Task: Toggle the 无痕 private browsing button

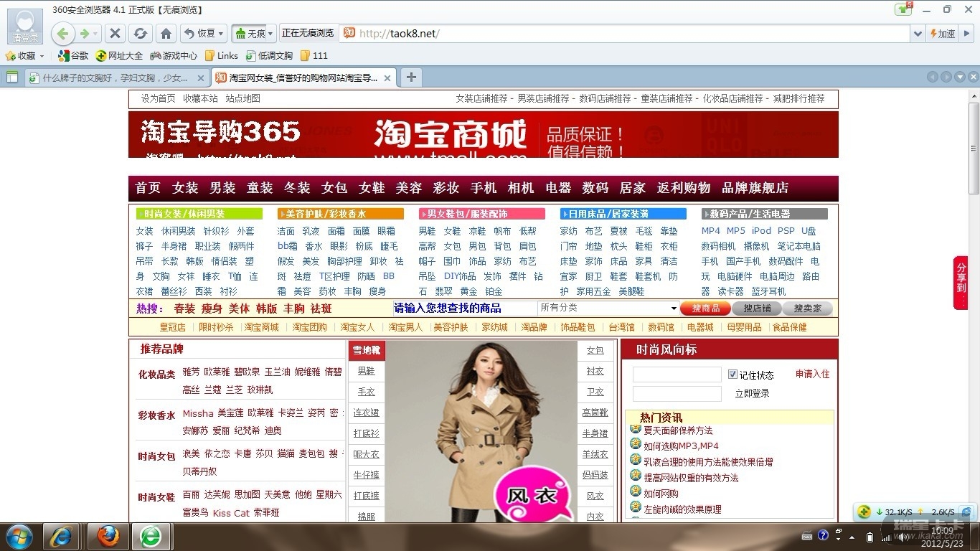Action: coord(250,33)
